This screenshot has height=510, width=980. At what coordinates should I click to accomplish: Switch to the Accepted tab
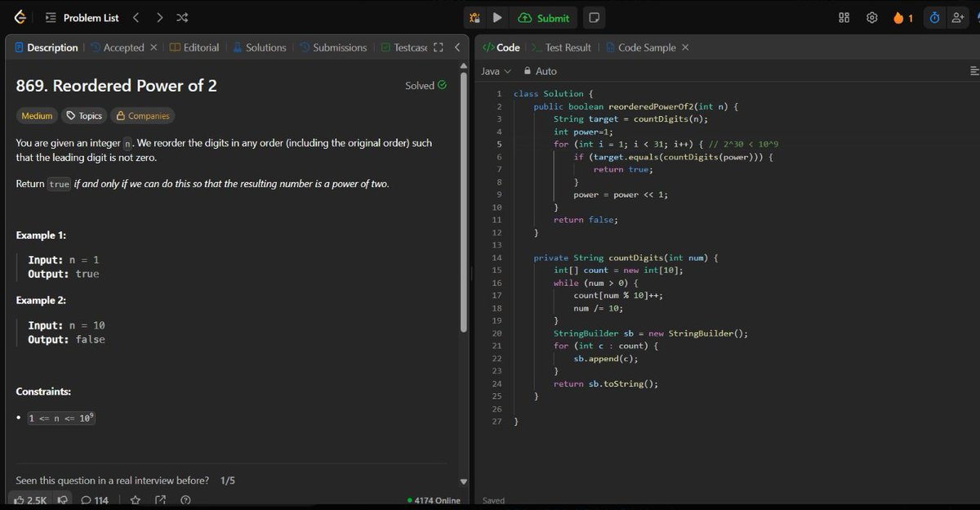117,47
